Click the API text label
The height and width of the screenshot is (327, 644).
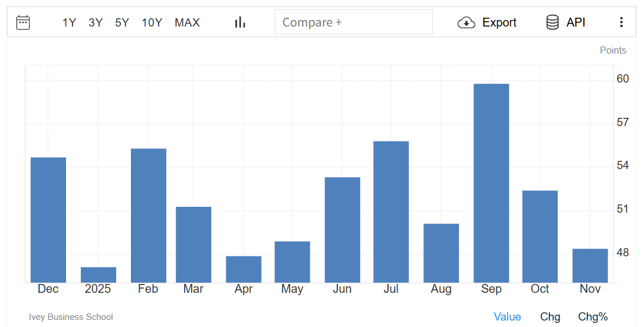(576, 22)
